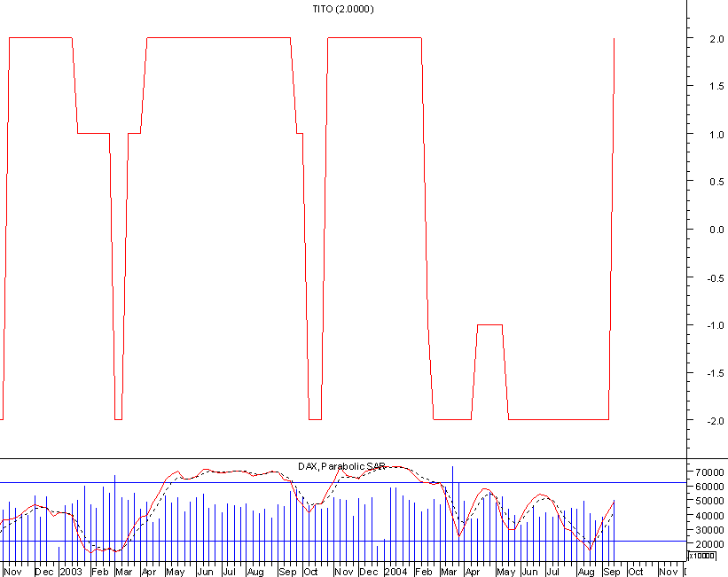Click the 70000 value on the DAX axis
Viewport: 728px width, 577px height.
(x=709, y=472)
